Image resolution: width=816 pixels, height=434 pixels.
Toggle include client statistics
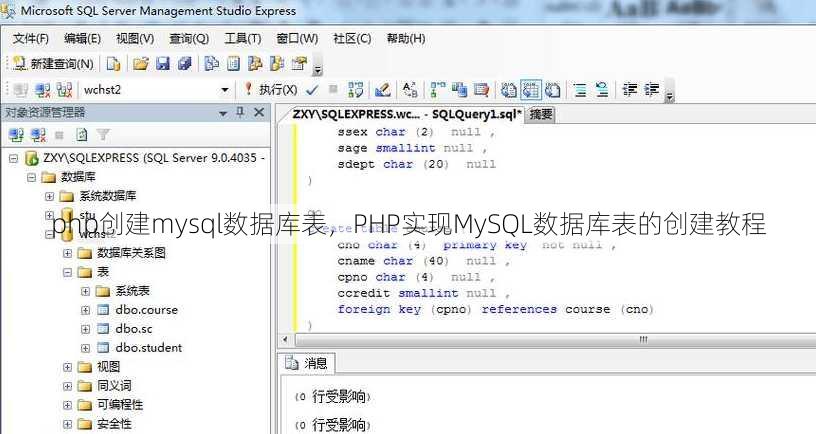(459, 90)
